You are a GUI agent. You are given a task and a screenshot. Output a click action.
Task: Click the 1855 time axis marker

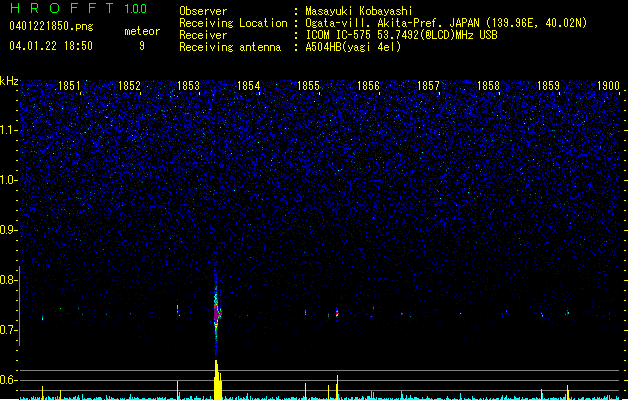pos(308,86)
